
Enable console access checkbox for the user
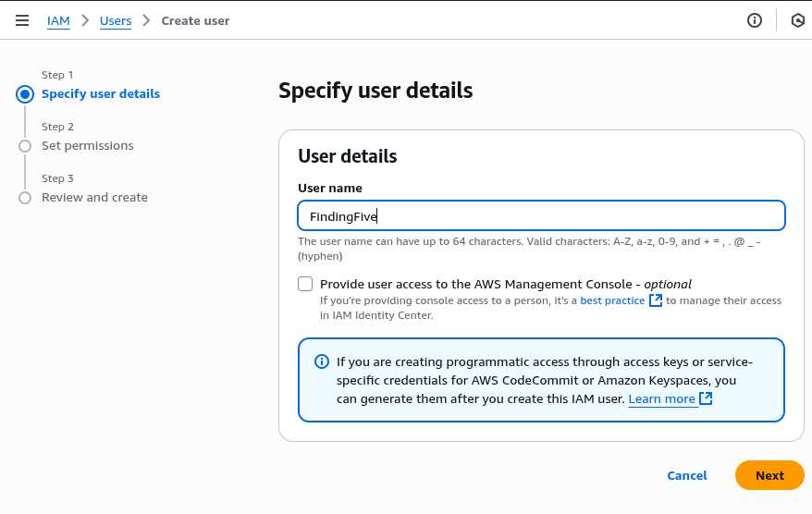305,284
